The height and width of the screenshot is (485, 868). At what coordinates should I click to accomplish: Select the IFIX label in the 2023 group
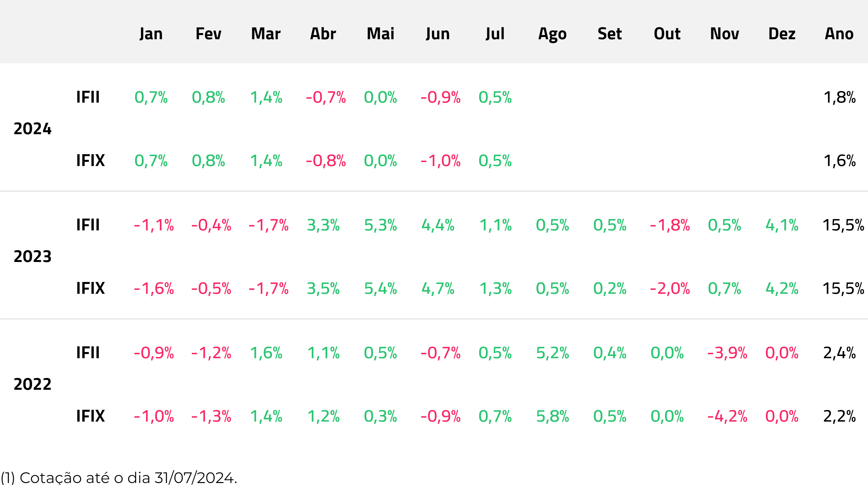coord(90,288)
